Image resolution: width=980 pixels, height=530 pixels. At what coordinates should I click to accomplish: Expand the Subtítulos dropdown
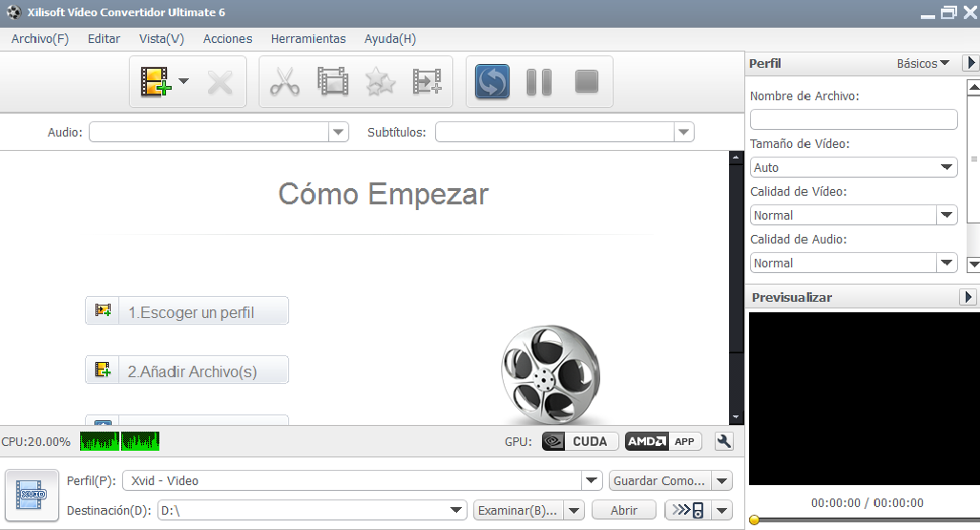(684, 132)
